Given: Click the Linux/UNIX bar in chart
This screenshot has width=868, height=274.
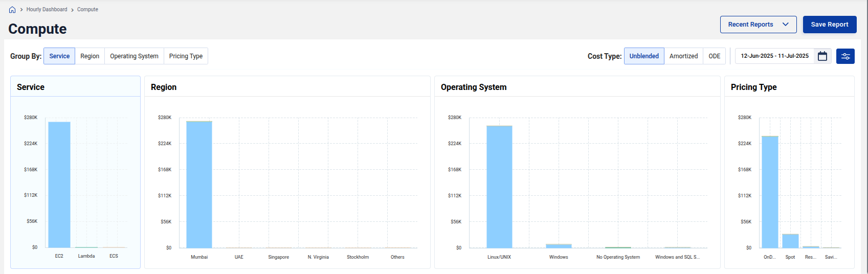Looking at the screenshot, I should (499, 187).
